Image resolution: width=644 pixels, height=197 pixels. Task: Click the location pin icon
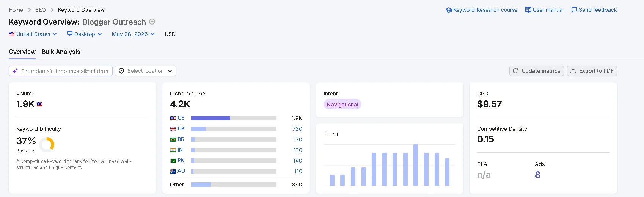[x=121, y=71]
